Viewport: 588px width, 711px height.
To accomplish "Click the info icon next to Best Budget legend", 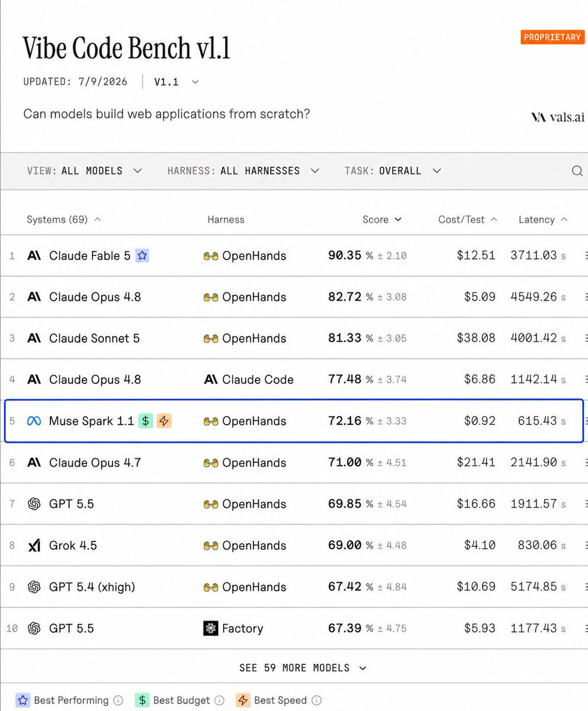I will click(220, 700).
